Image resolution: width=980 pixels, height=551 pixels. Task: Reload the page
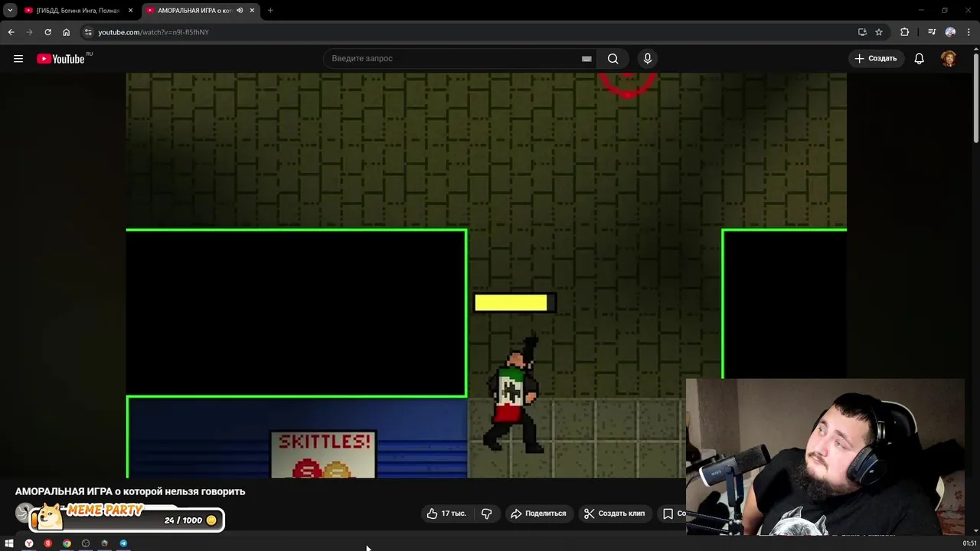point(47,32)
